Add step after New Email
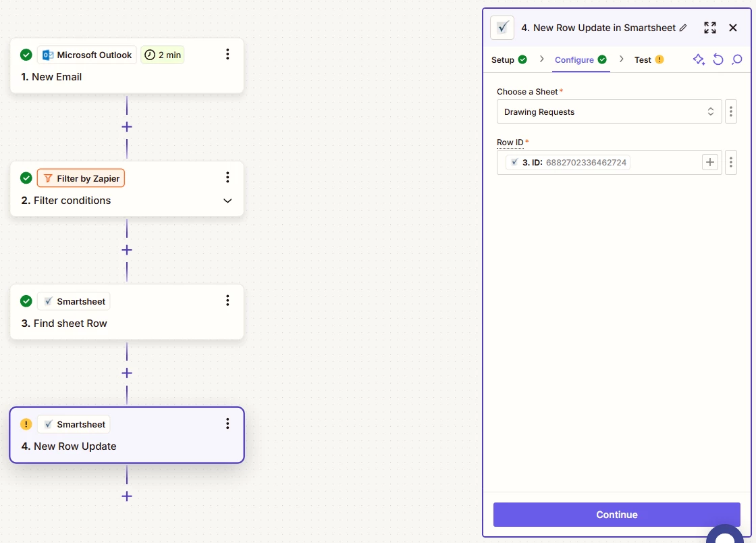This screenshot has height=543, width=756. [x=127, y=127]
